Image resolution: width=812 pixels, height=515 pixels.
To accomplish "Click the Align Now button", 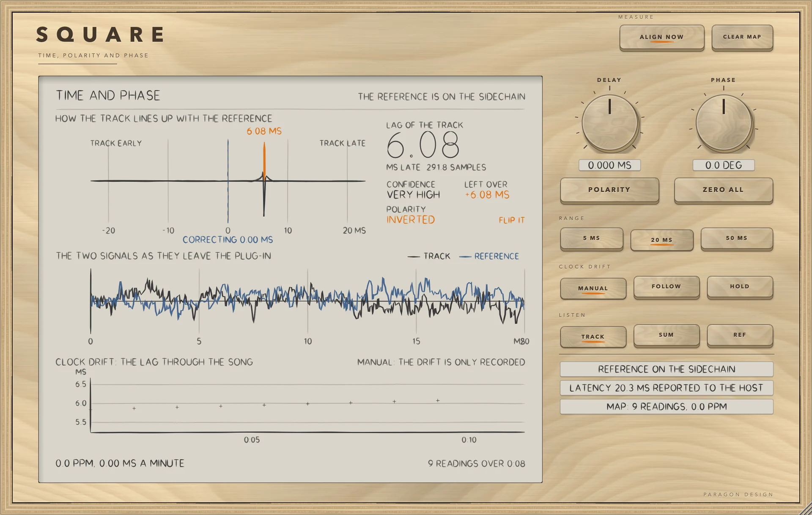I will pyautogui.click(x=661, y=37).
